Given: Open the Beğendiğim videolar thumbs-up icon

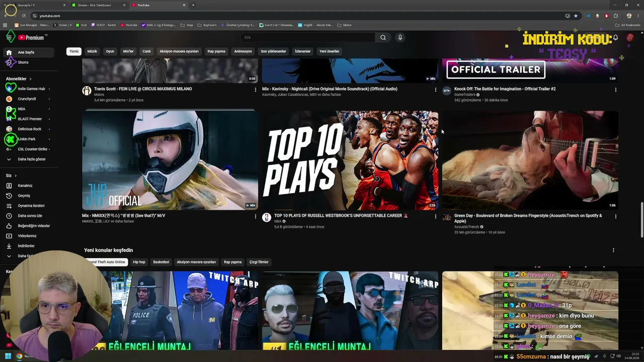Looking at the screenshot, I should [9, 226].
